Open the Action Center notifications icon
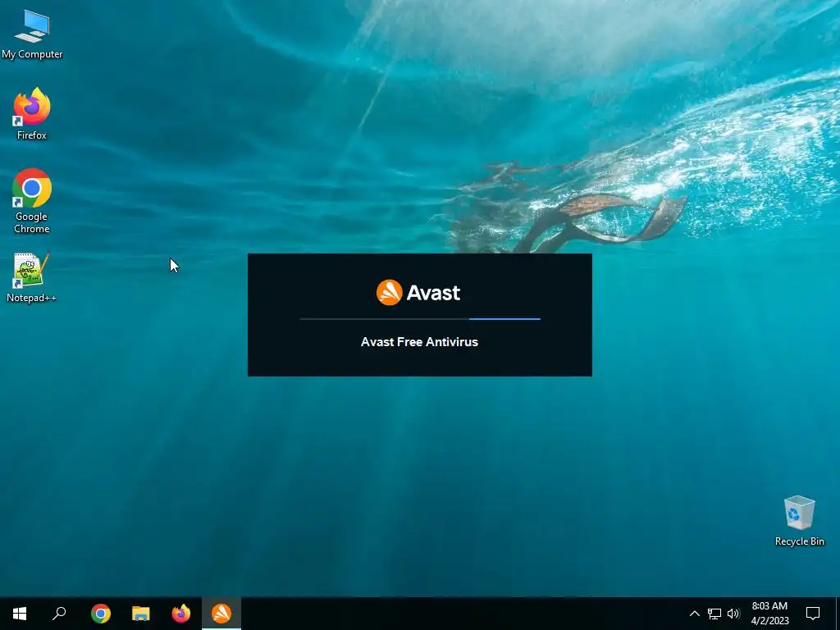Viewport: 840px width, 630px height. (813, 614)
